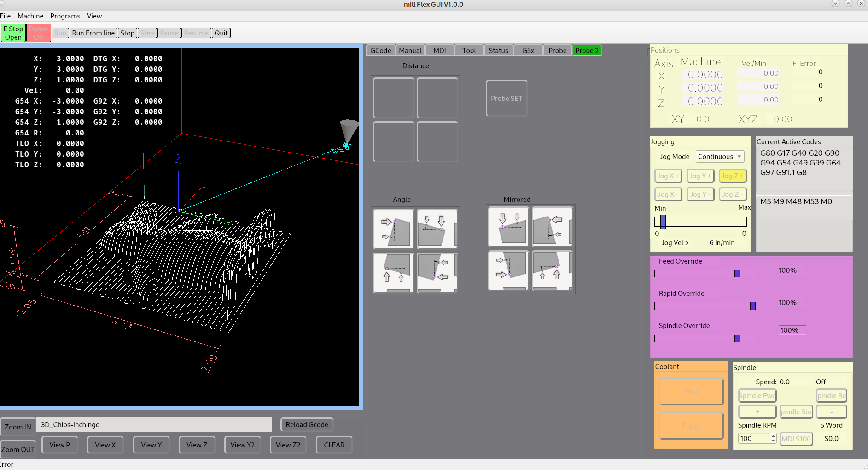Image resolution: width=868 pixels, height=470 pixels.
Task: Click the Zoom IN button
Action: (x=18, y=427)
